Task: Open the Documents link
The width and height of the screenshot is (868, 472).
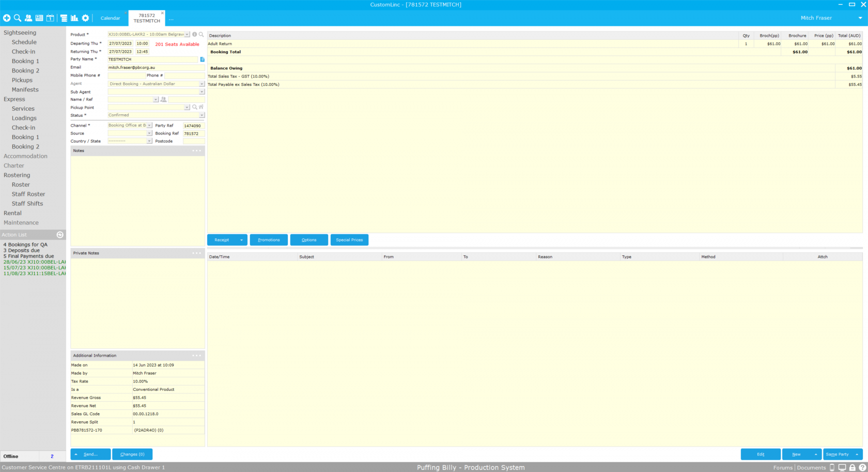Action: coord(811,468)
